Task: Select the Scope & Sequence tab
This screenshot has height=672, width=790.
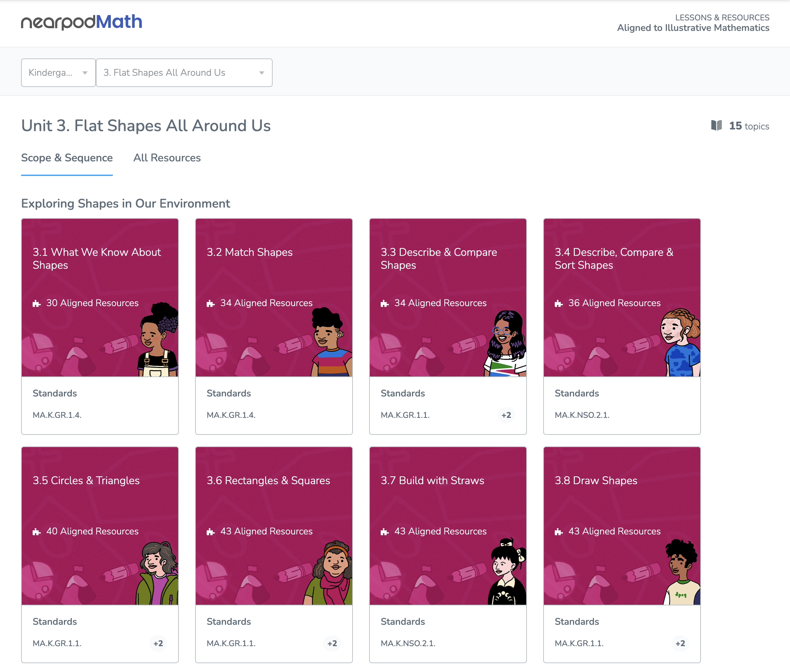Action: click(x=67, y=158)
